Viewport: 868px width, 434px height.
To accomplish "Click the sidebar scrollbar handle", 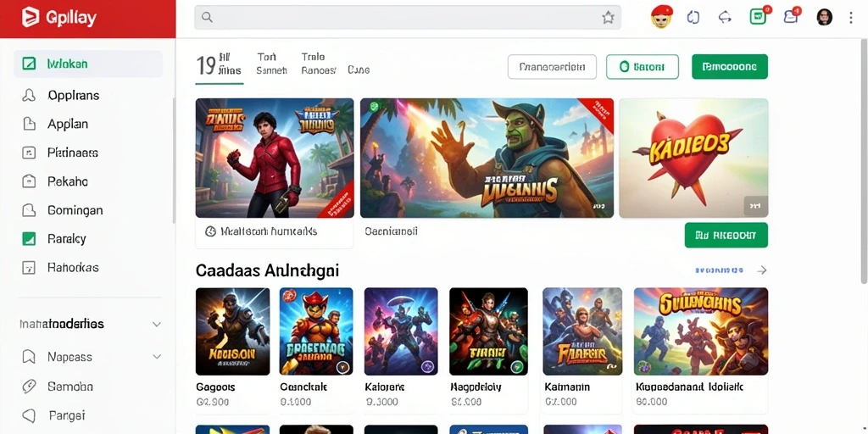I will pos(174,160).
